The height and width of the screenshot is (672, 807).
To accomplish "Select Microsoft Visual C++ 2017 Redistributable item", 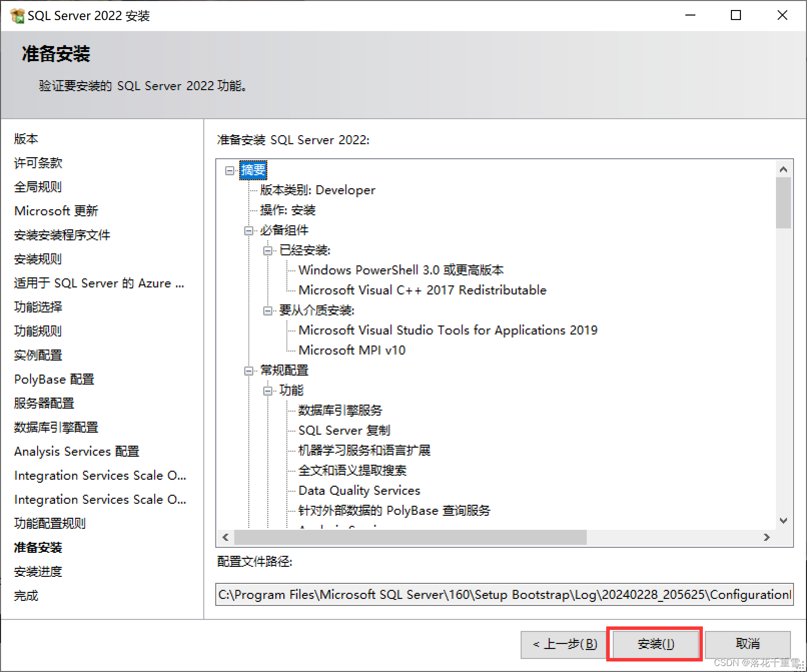I will [x=423, y=290].
